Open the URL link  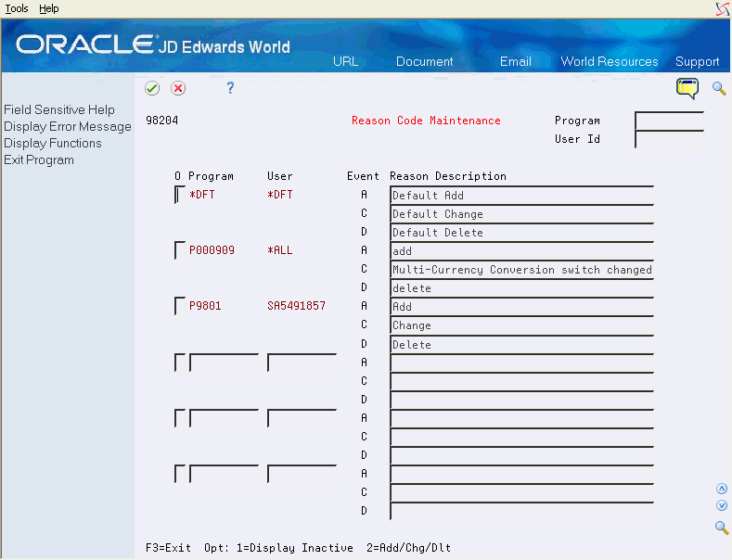coord(345,61)
